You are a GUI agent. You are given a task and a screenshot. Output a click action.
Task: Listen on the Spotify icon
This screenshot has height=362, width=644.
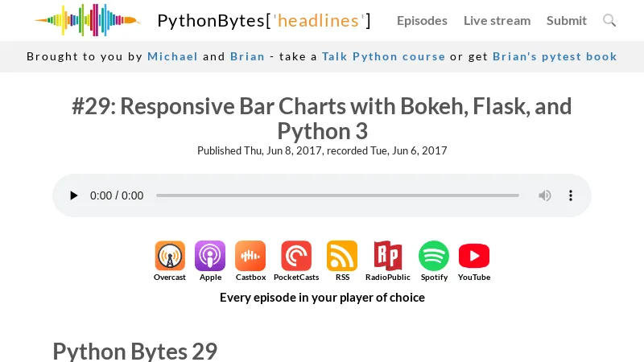pos(434,257)
